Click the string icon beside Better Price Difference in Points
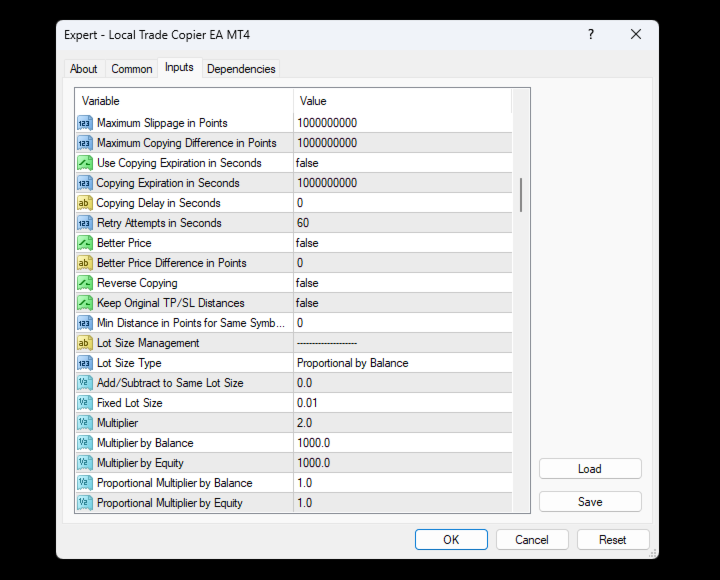 pos(84,263)
